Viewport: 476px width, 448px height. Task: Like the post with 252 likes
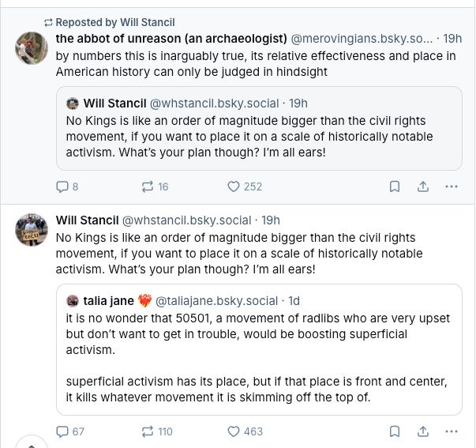tap(234, 186)
